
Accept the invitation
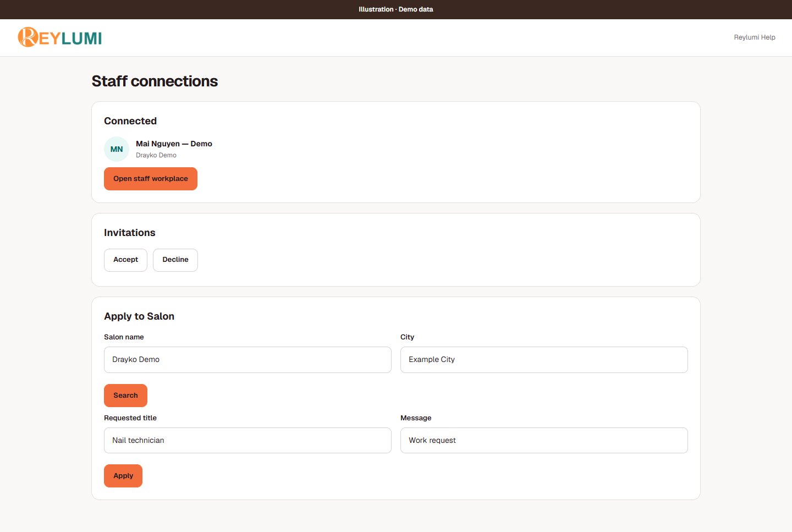125,260
